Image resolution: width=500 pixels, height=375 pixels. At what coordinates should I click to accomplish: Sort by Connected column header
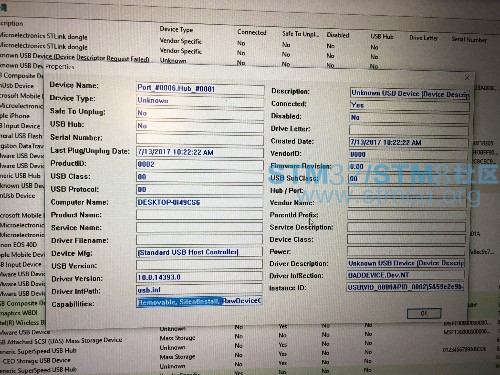252,32
